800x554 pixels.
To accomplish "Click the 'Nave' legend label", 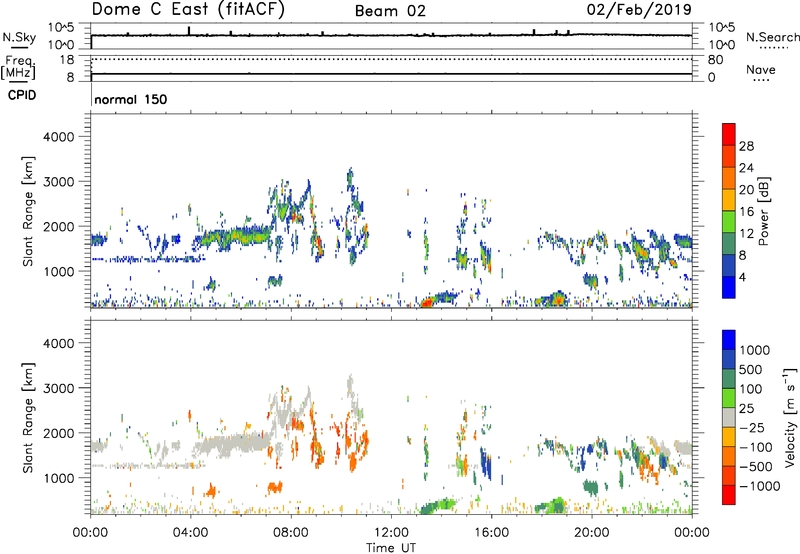I will pyautogui.click(x=761, y=69).
